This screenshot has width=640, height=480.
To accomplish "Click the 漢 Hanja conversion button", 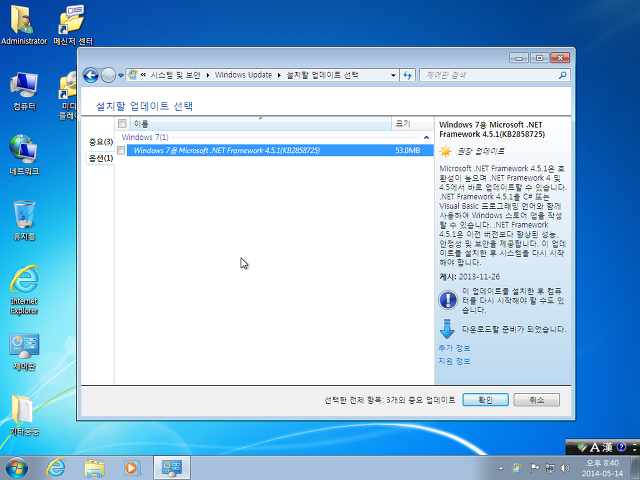I will click(x=607, y=447).
